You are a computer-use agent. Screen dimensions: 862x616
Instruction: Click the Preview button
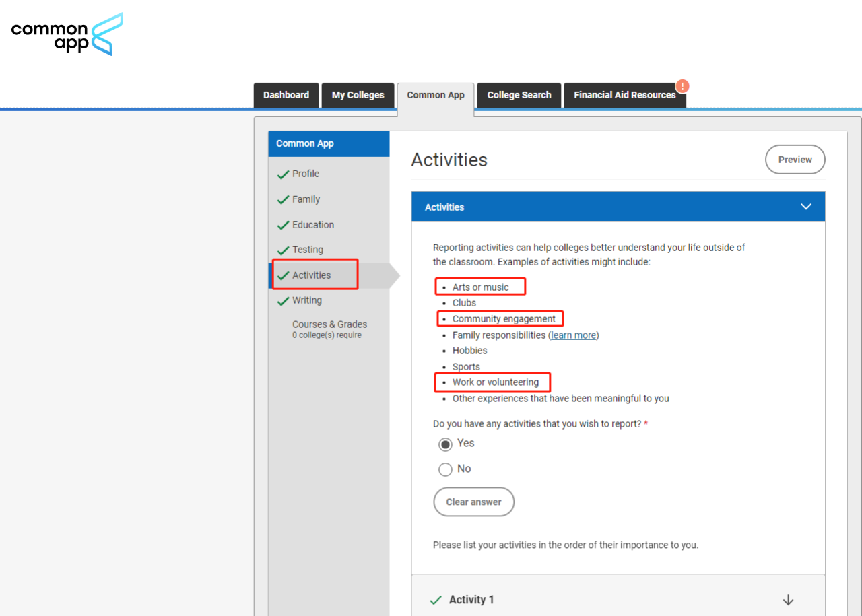coord(795,160)
